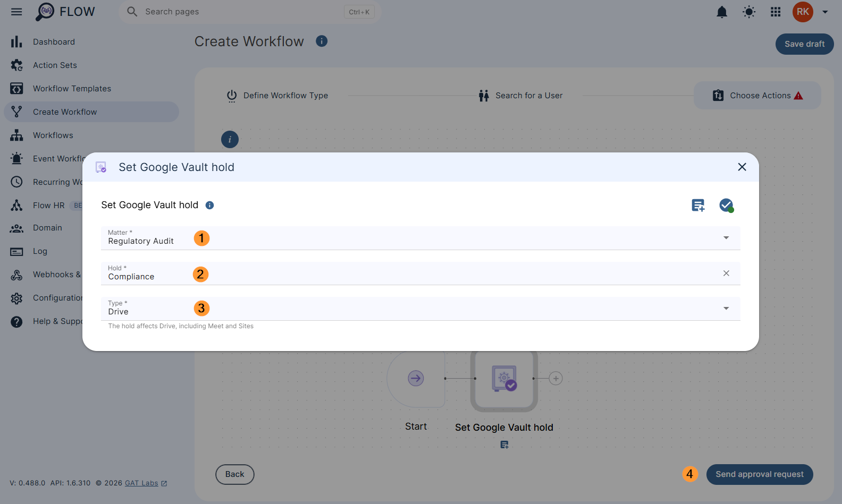Screen dimensions: 842x504
Task: Click the Set Google Vault hold dialog title icon
Action: [101, 167]
